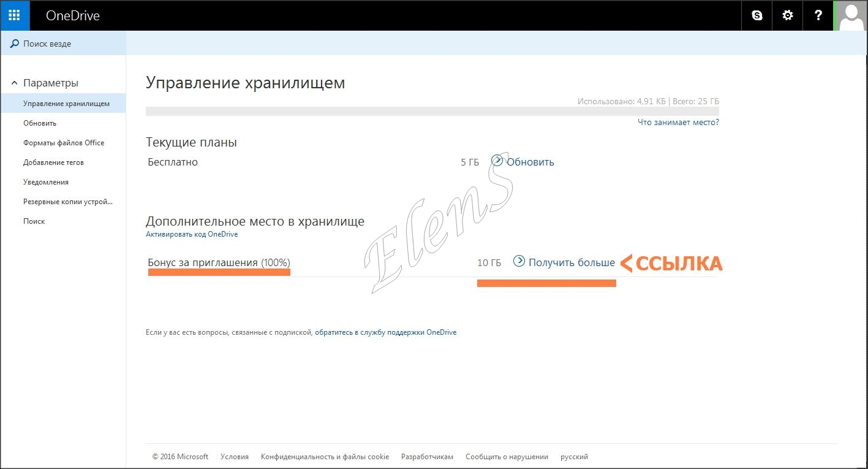Click Активировать код OneDrive
Screen dimensions: 868x469
coord(191,234)
